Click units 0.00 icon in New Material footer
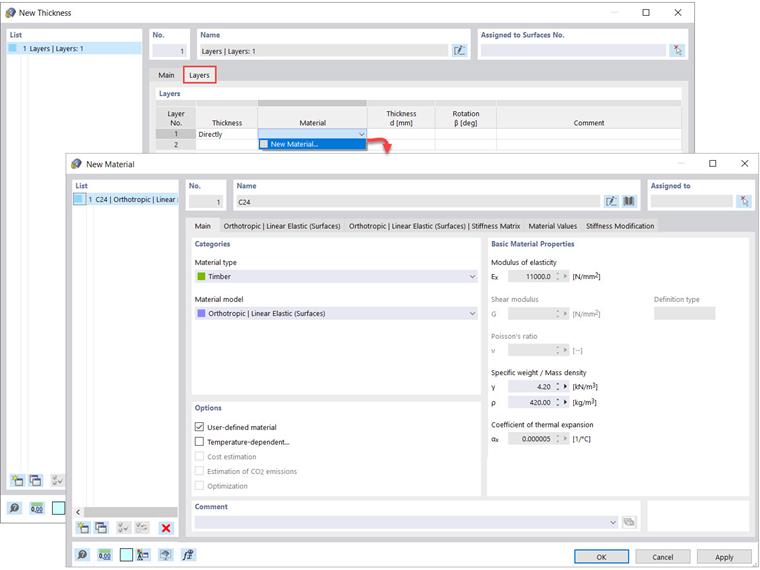Viewport: 760px width, 570px height. click(105, 554)
